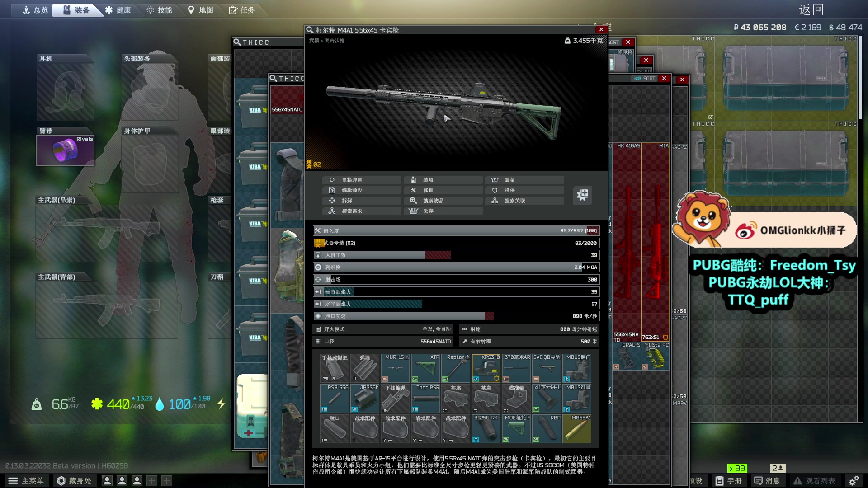Click the empty 弹匣 magazine slot
The width and height of the screenshot is (868, 488).
coord(365,368)
